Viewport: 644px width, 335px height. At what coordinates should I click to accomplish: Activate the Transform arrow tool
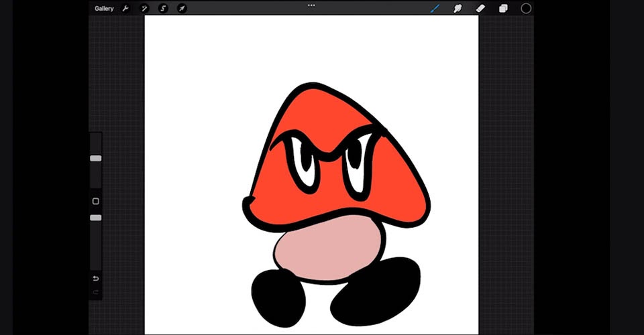(182, 8)
